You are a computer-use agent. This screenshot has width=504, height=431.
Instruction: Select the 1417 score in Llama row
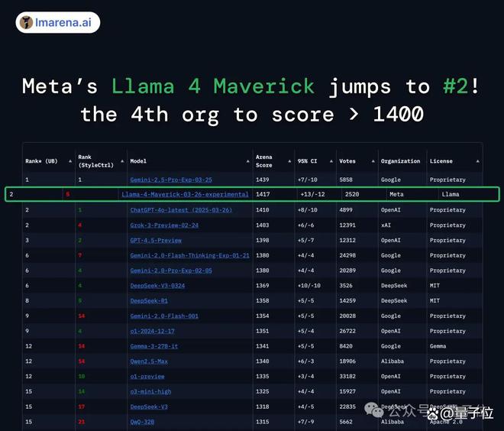[263, 194]
